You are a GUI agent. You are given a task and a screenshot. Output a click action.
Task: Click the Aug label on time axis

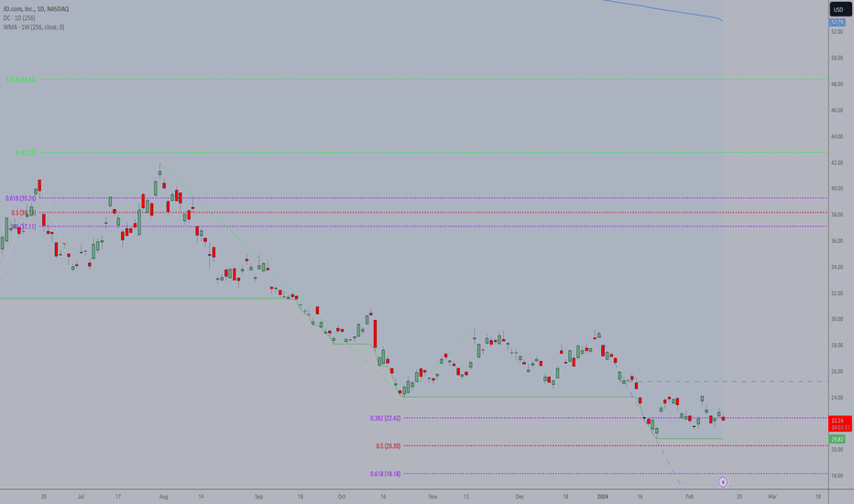coord(163,497)
